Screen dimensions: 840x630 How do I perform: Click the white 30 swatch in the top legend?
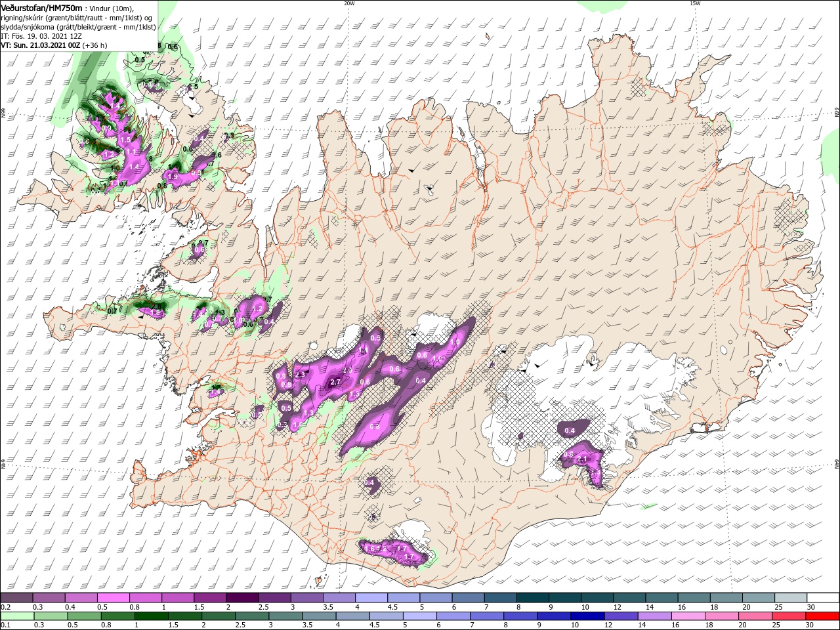tap(823, 598)
